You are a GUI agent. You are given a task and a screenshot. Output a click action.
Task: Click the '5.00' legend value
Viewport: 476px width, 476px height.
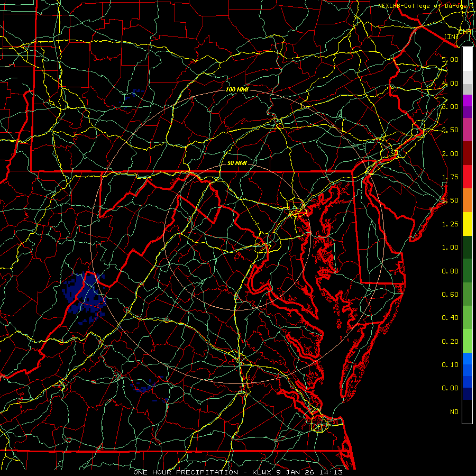pos(450,59)
